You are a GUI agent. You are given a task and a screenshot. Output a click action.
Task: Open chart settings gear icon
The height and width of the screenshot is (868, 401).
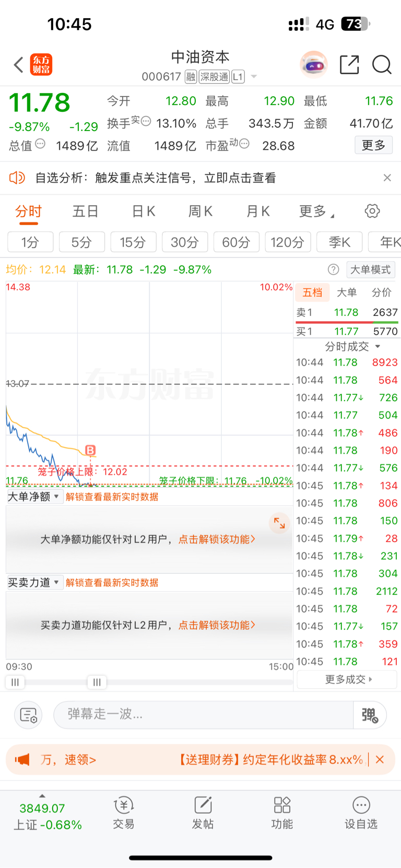(x=372, y=211)
